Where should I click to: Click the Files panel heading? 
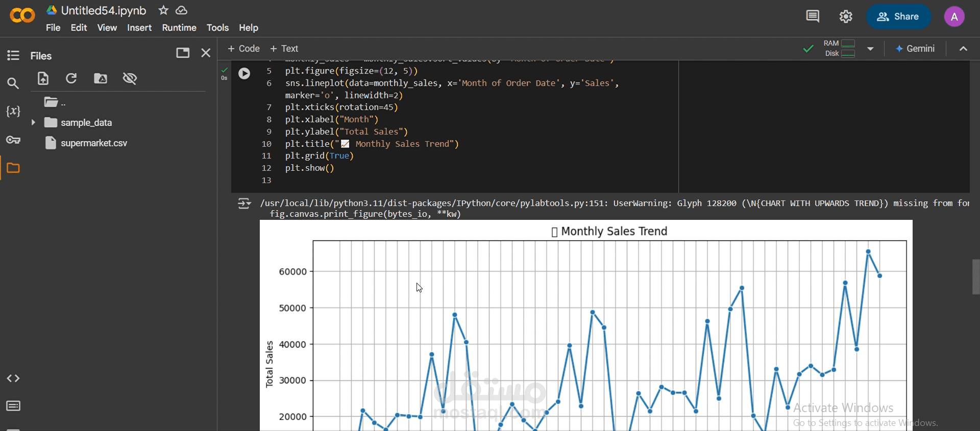click(x=41, y=56)
